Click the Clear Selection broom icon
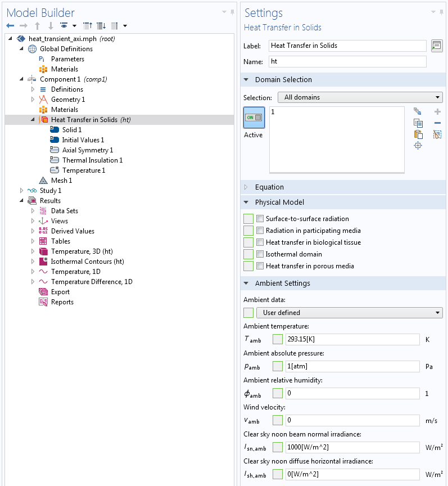This screenshot has width=448, height=486. pos(437,134)
